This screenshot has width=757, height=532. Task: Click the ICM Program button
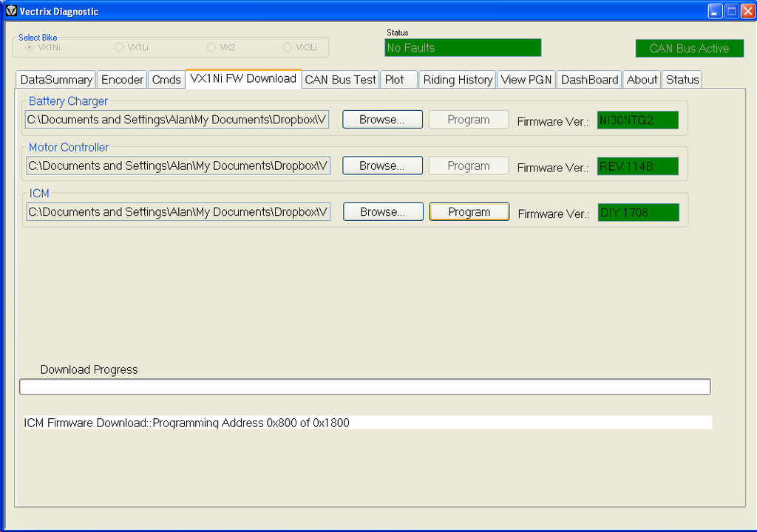click(x=469, y=212)
